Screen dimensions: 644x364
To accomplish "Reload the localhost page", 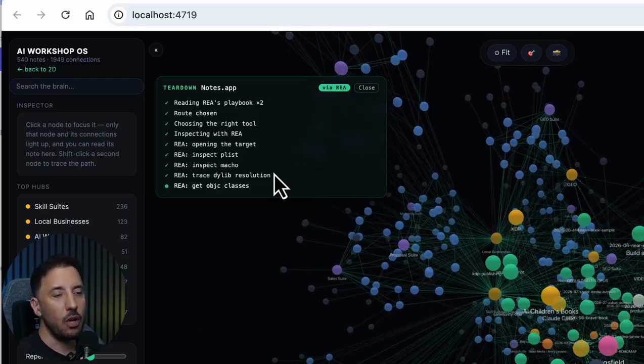I will pyautogui.click(x=65, y=15).
